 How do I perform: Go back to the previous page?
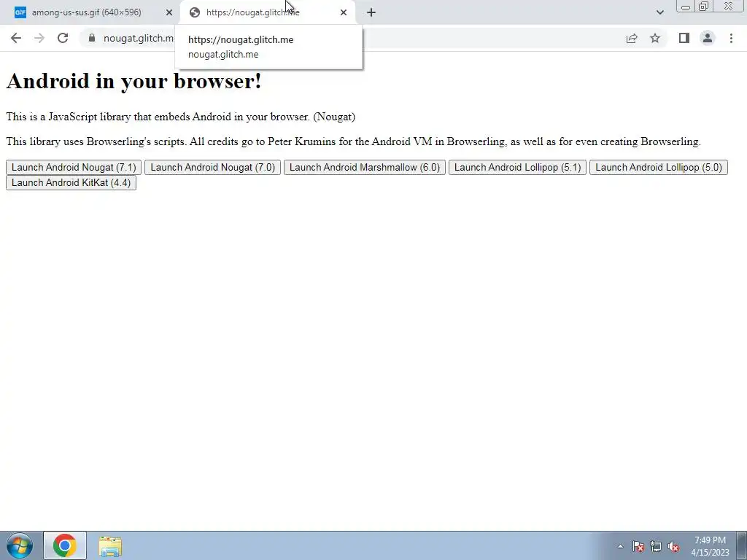tap(16, 38)
